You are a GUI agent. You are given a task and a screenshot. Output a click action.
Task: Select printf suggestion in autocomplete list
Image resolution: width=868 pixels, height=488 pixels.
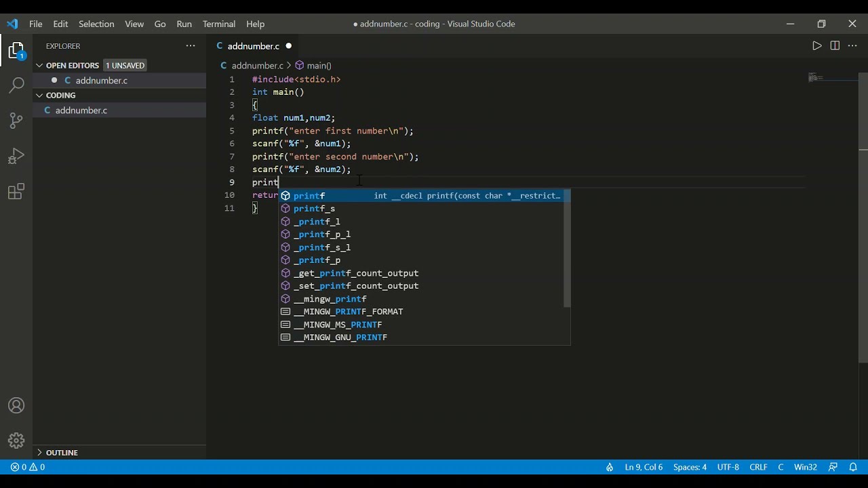coord(425,195)
